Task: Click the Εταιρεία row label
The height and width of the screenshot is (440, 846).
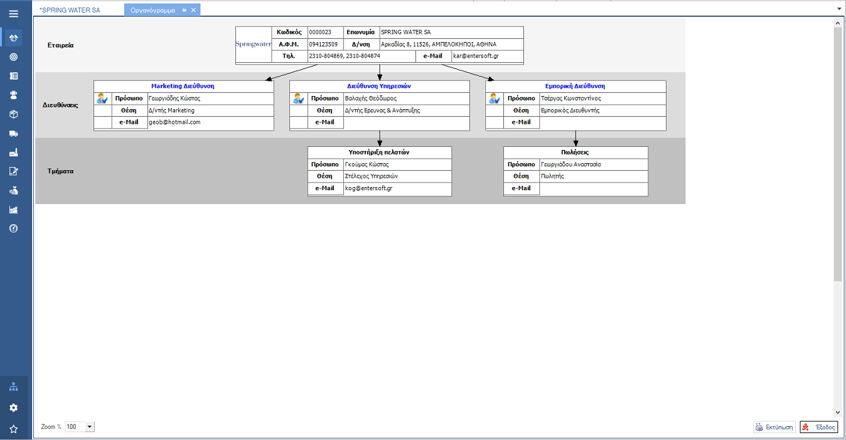Action: [60, 45]
